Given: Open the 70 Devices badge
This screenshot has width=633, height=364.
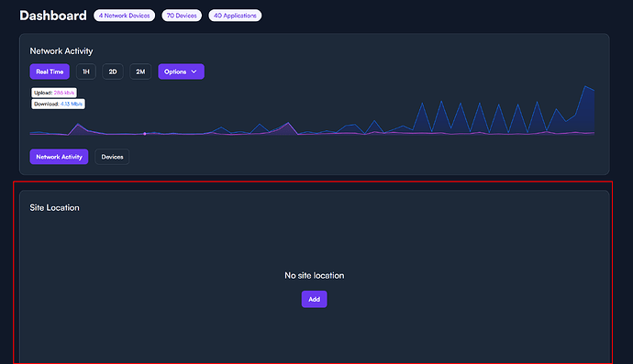Looking at the screenshot, I should [182, 16].
